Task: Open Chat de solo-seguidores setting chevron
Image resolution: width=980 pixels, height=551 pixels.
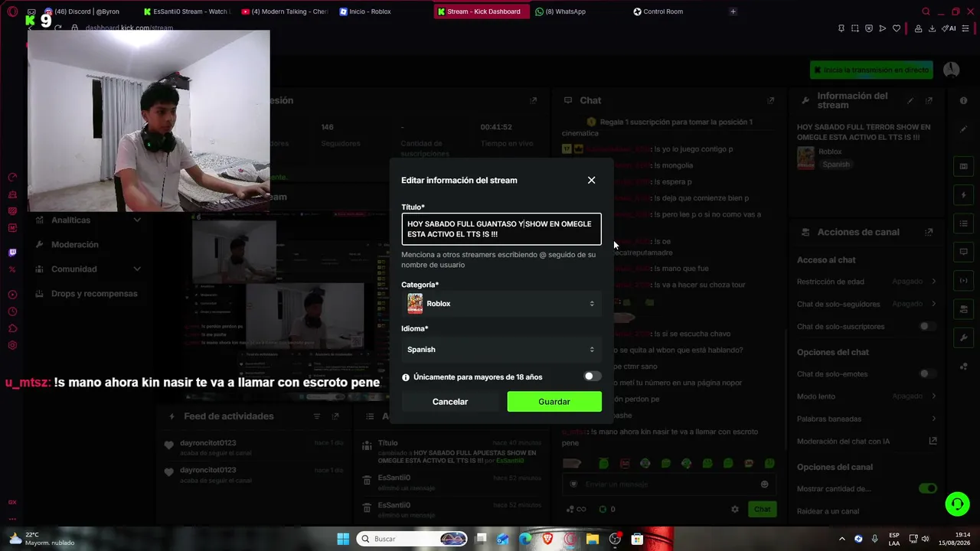Action: pyautogui.click(x=934, y=304)
